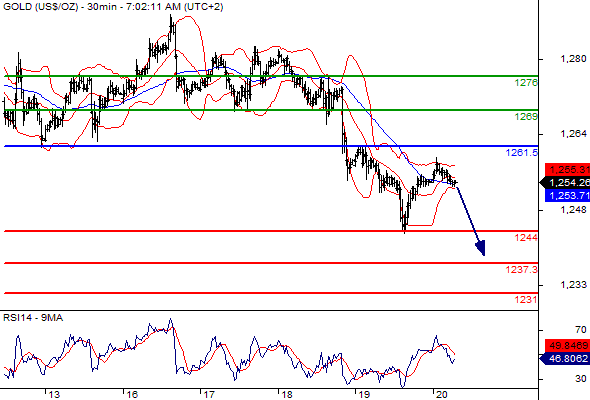Screen dimensions: 590x400
Task: Click date marker 13 on time axis
Action: coord(54,395)
